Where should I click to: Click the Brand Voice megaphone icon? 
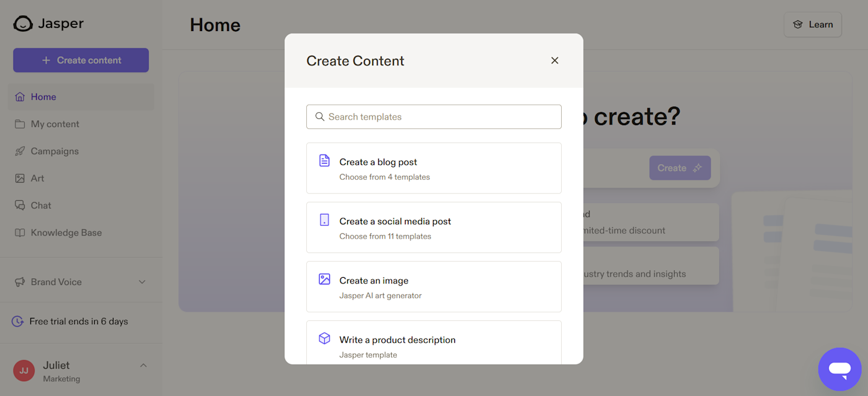point(20,282)
